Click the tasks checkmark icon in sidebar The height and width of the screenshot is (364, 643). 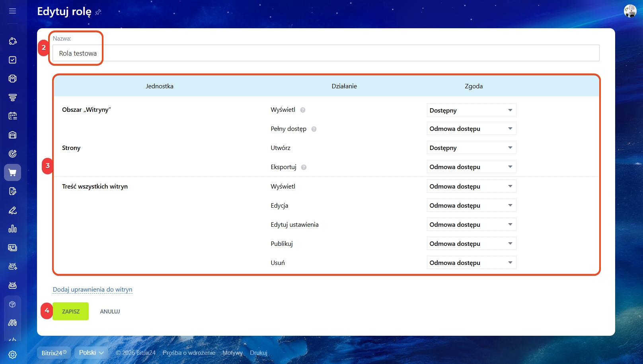click(13, 60)
